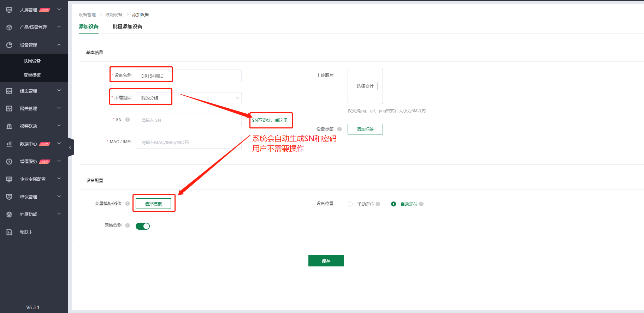The image size is (644, 313).
Task: Open 变量模板 in the sidebar submenu
Action: [32, 75]
